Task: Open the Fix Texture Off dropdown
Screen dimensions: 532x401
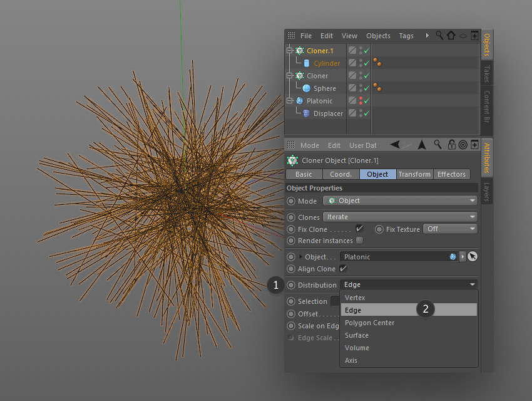Action: [450, 229]
